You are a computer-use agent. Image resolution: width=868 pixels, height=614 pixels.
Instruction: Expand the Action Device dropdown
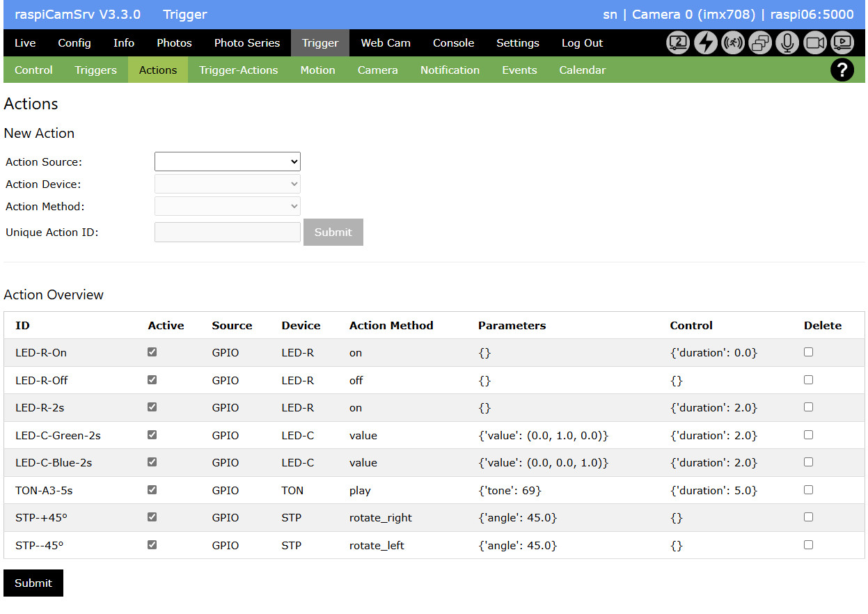(x=227, y=184)
